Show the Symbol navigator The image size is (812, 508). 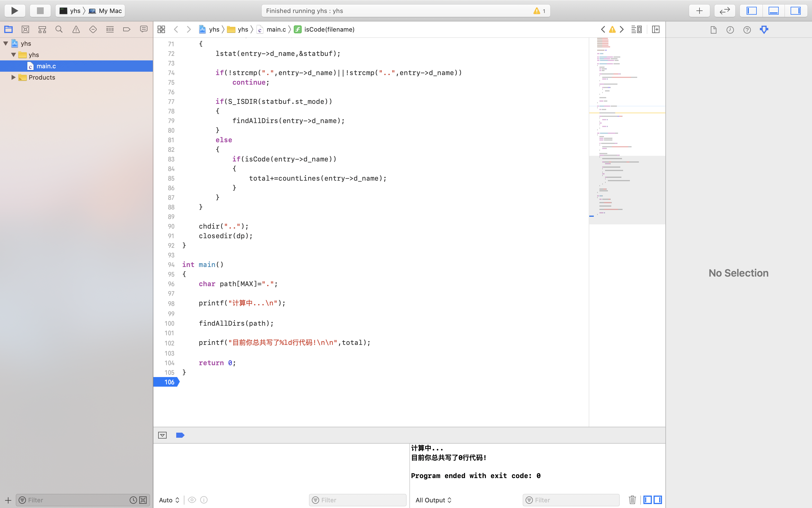point(42,30)
